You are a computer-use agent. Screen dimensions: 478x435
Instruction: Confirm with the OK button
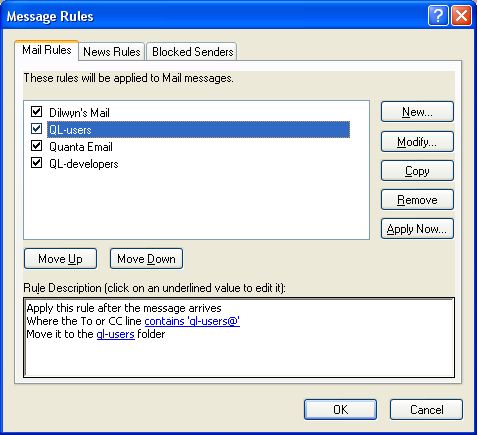tap(340, 410)
